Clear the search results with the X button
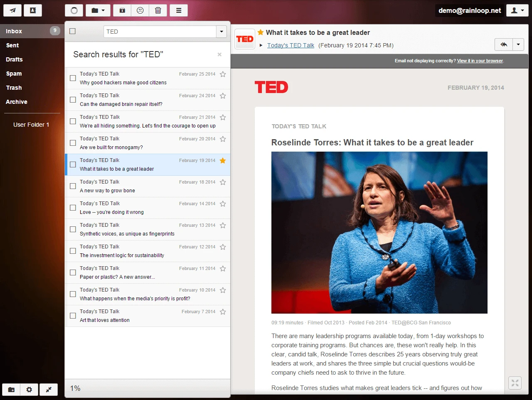 [219, 54]
